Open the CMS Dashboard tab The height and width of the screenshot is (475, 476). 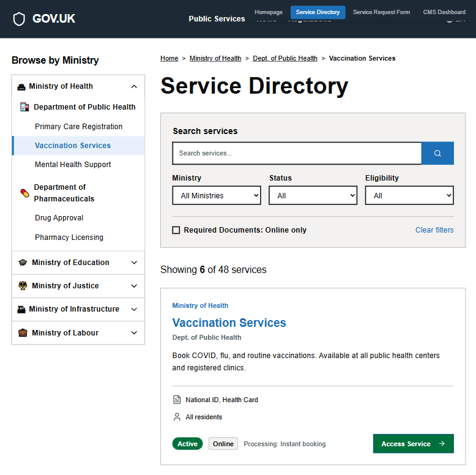coord(444,12)
